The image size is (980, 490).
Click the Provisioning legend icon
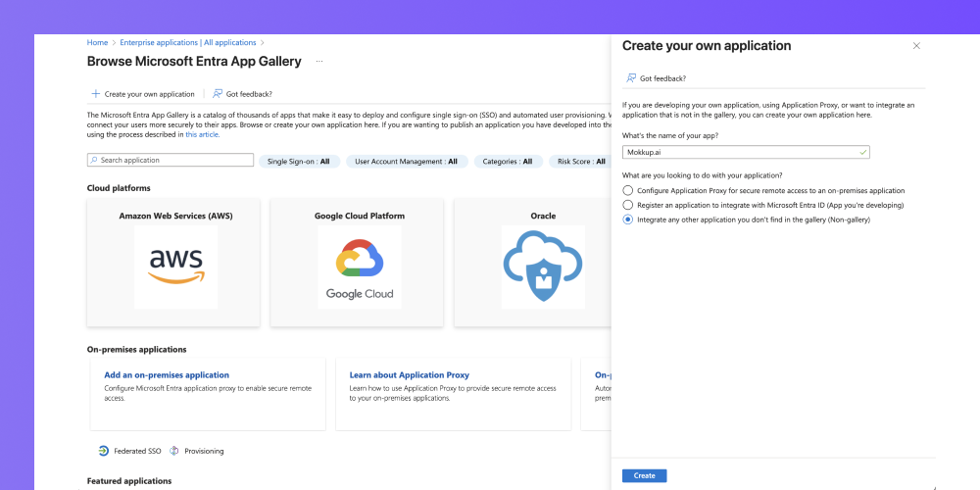[x=174, y=451]
